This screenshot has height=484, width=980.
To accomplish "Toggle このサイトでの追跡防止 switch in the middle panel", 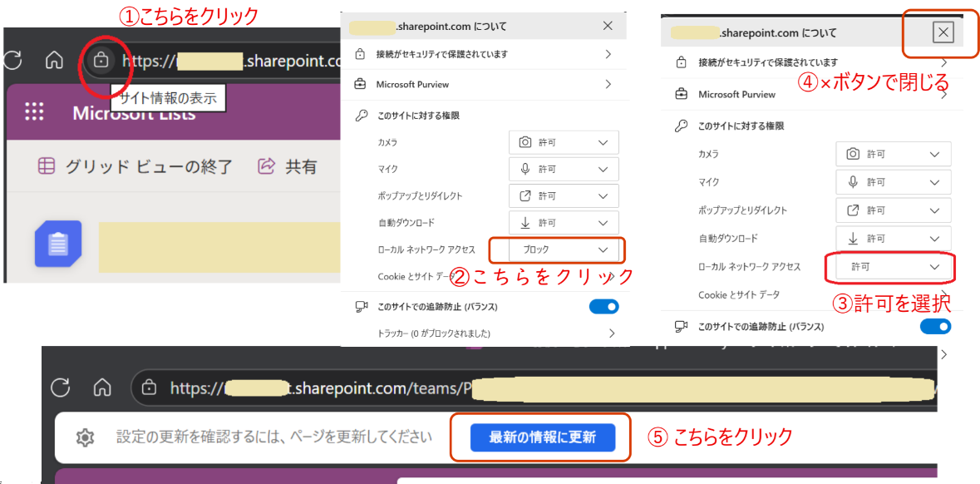I will pos(603,306).
